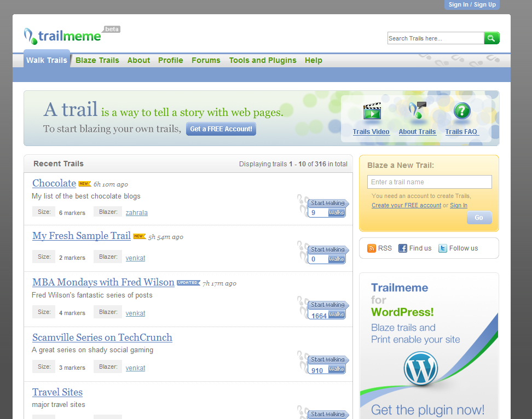
Task: Click the trailmeme logo
Action: point(63,36)
